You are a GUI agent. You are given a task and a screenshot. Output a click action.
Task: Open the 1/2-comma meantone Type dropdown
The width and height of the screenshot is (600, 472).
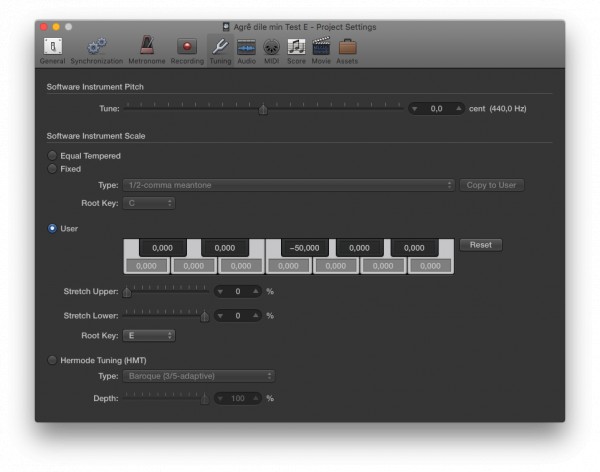pyautogui.click(x=289, y=185)
